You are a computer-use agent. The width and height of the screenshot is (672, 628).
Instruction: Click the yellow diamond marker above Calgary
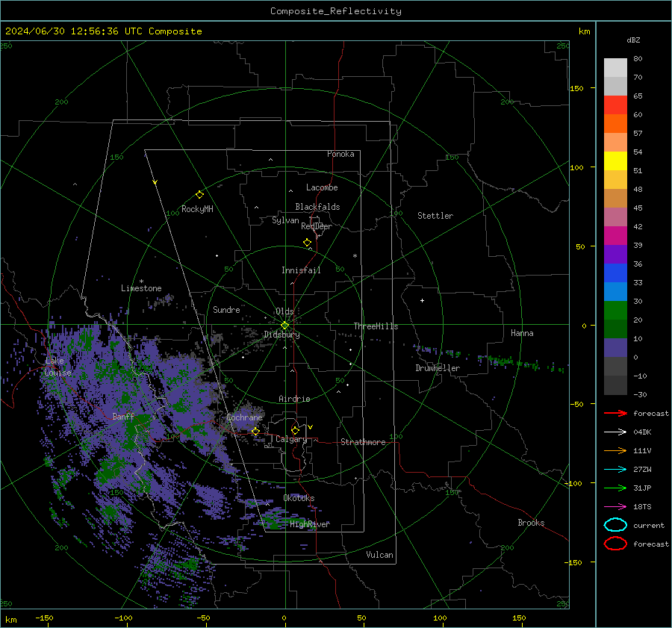[x=295, y=430]
